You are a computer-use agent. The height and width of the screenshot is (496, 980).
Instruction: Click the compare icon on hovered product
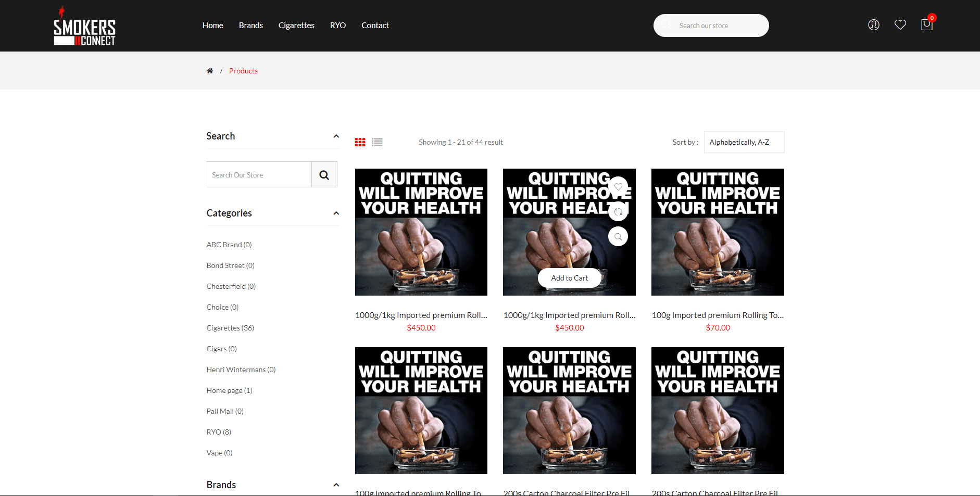click(618, 212)
